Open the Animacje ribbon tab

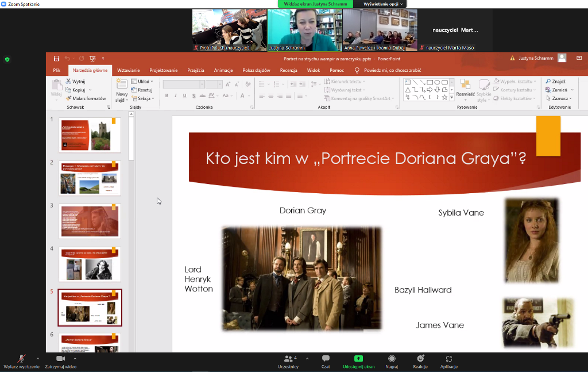pos(223,70)
